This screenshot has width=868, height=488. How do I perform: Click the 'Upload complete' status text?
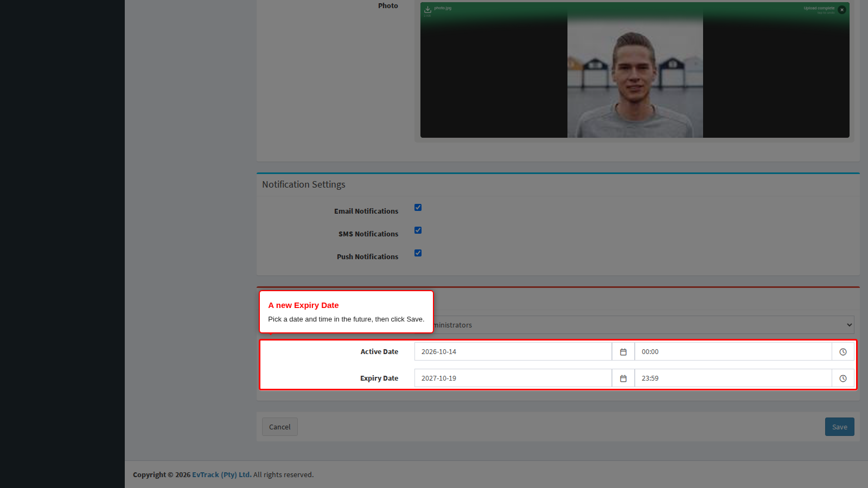tap(819, 8)
